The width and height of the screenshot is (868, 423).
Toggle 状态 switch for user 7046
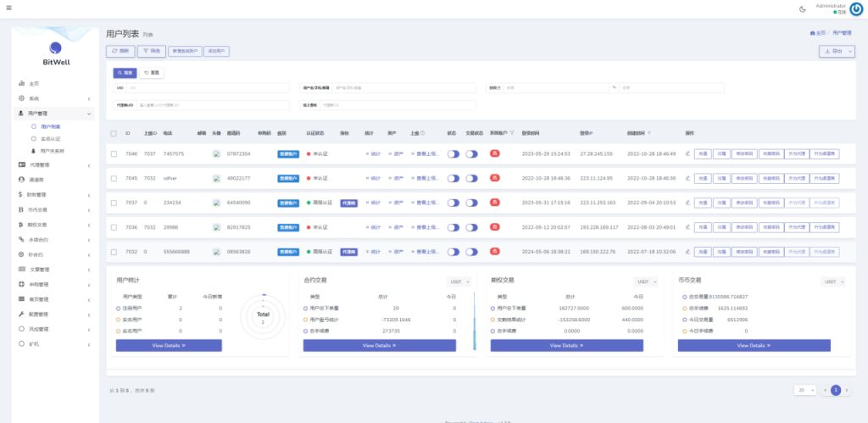pos(453,154)
